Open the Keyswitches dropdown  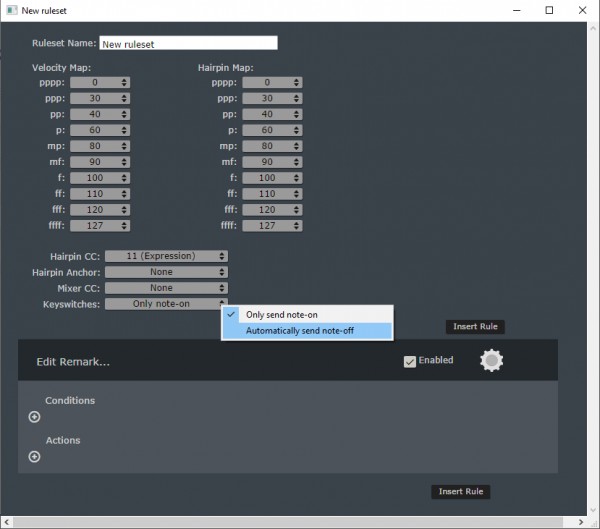coord(166,304)
